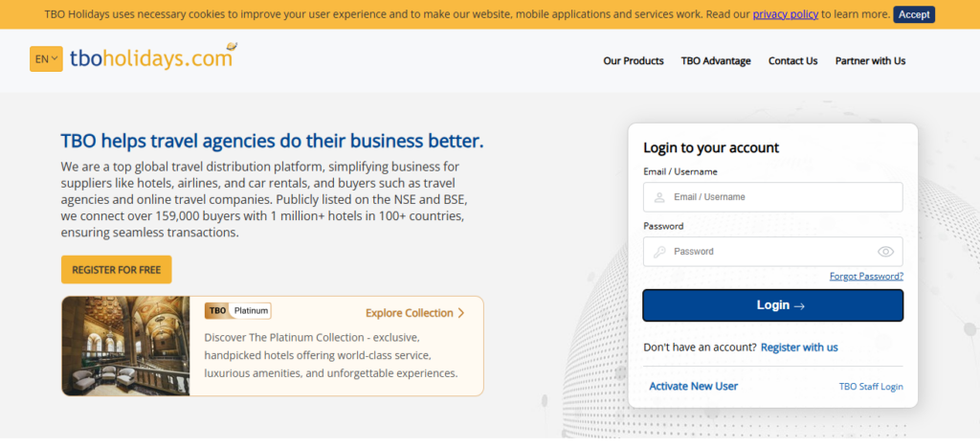Open the Our Products menu

point(633,61)
